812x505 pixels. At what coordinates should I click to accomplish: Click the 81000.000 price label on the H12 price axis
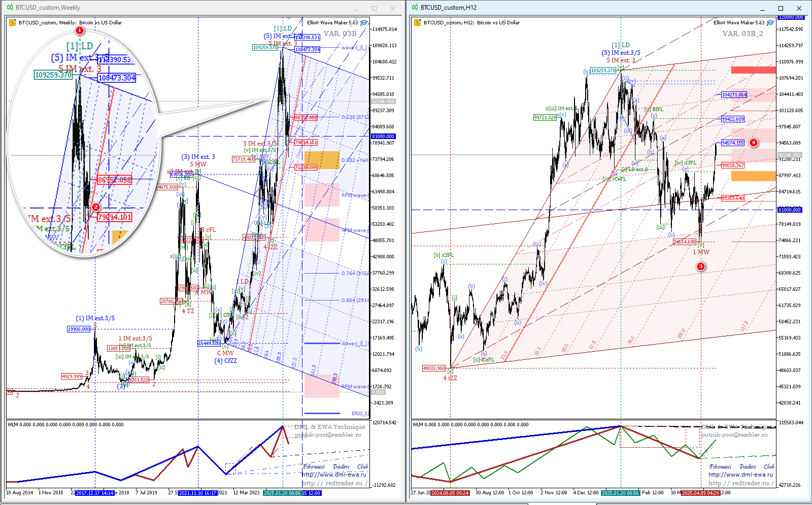(x=790, y=210)
